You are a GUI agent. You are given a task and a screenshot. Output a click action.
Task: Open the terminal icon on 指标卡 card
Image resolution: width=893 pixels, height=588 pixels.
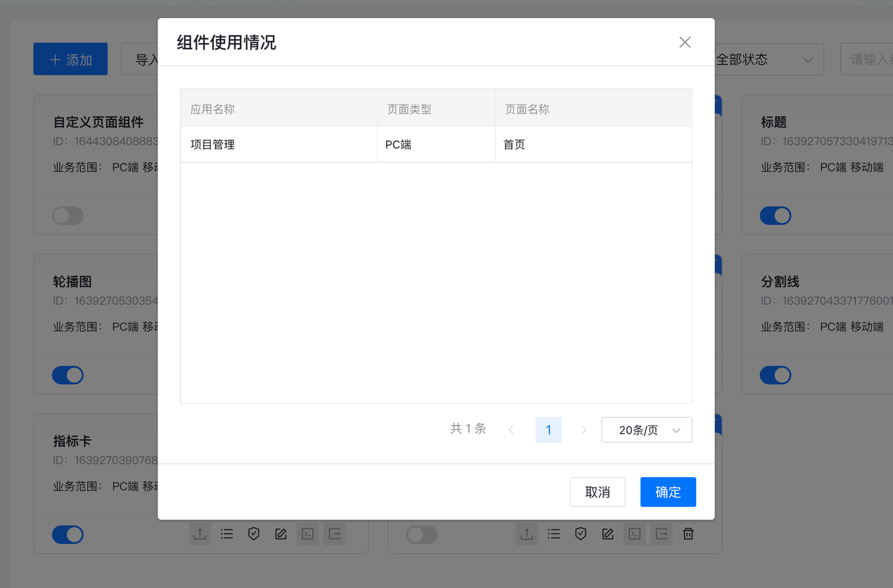[308, 534]
